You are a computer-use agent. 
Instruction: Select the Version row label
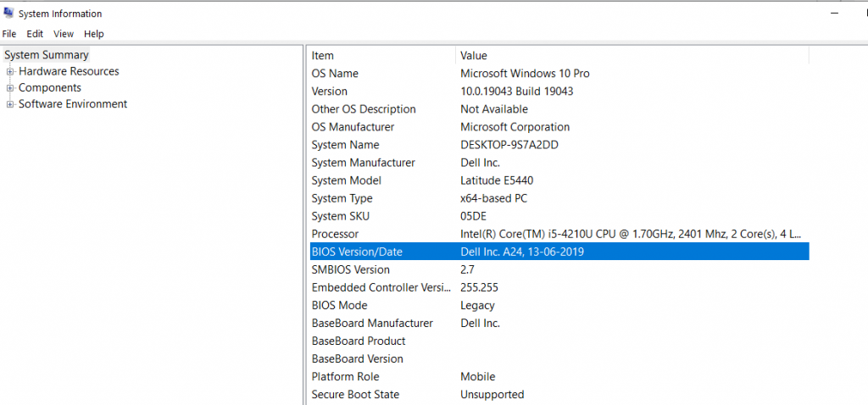tap(330, 92)
